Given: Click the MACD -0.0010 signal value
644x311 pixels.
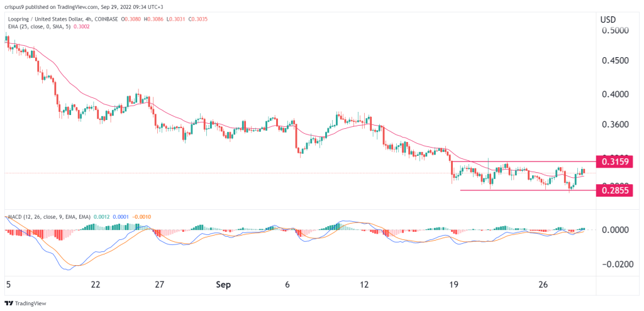Looking at the screenshot, I should (140, 217).
